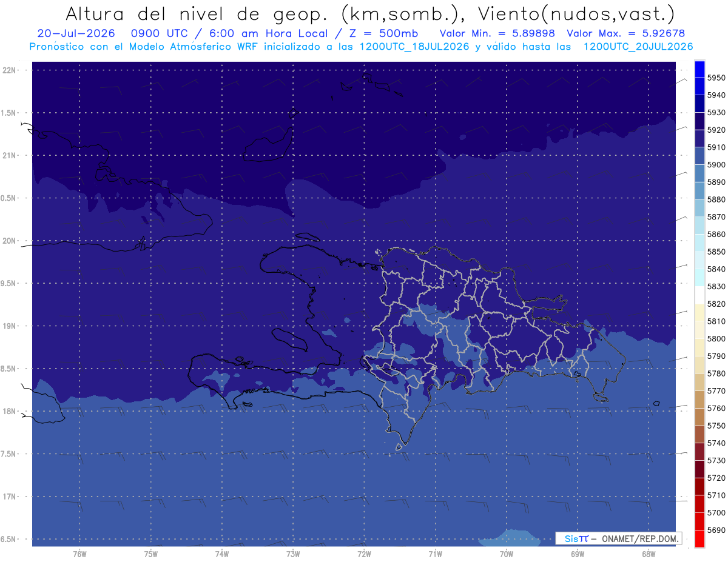
Task: Click the 5820 colorbar label
Action: 716,304
